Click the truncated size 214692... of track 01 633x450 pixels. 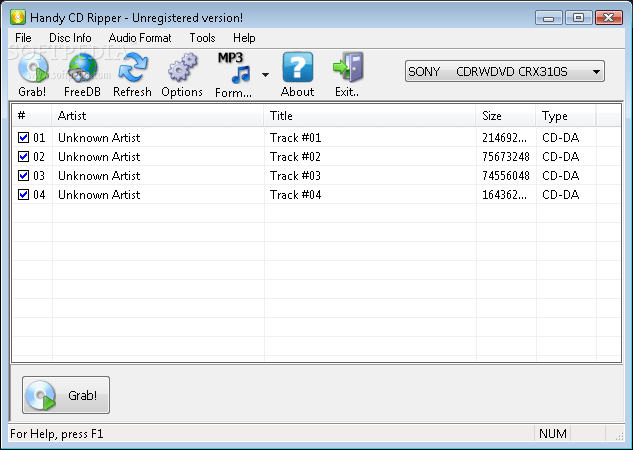coord(505,138)
